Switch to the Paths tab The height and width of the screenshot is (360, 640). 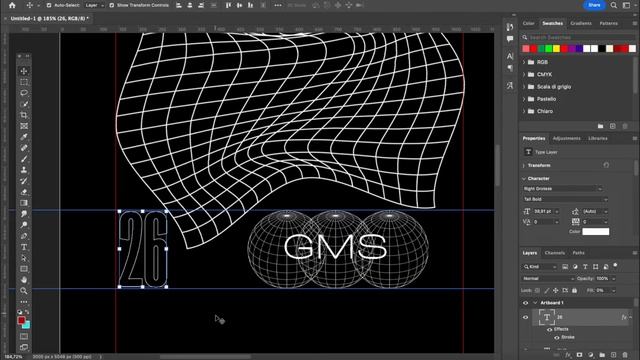pyautogui.click(x=578, y=253)
